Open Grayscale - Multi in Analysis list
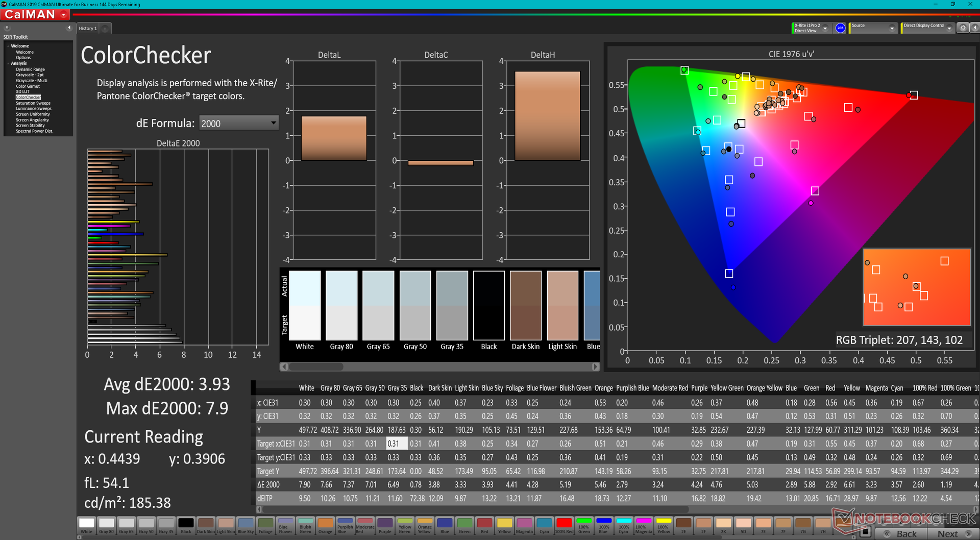Image resolution: width=980 pixels, height=540 pixels. pyautogui.click(x=32, y=81)
